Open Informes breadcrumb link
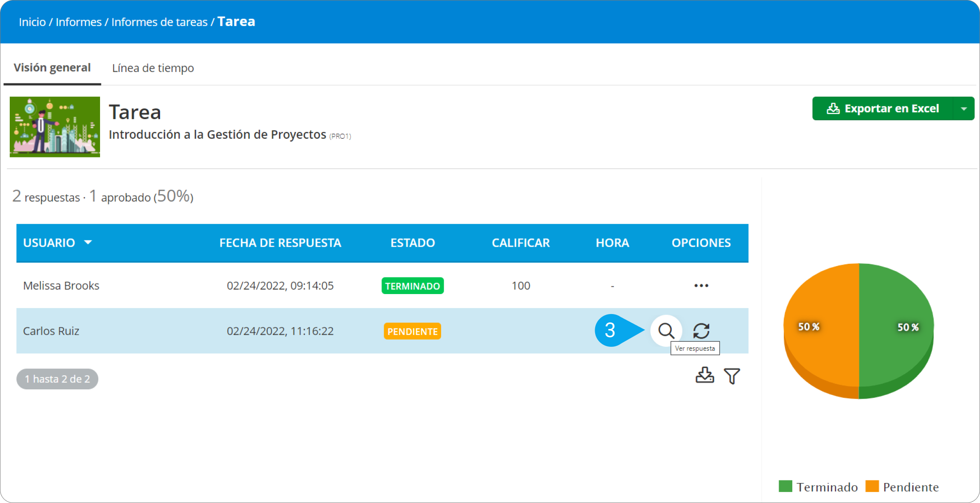This screenshot has width=980, height=503. point(78,22)
